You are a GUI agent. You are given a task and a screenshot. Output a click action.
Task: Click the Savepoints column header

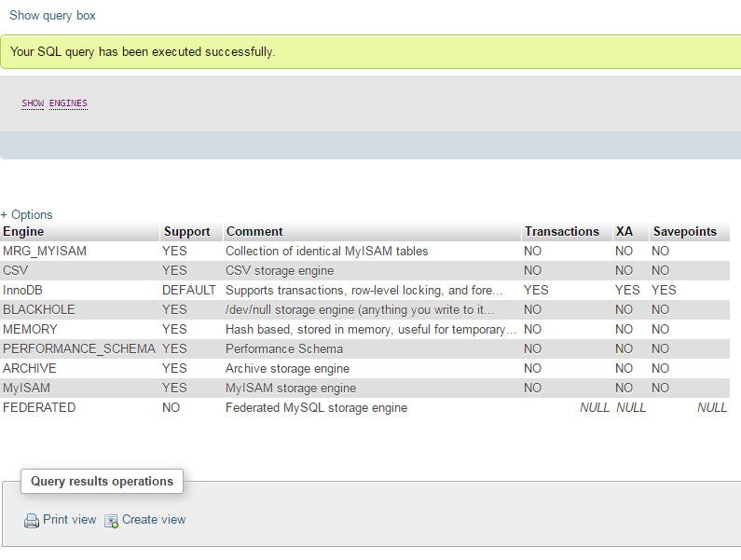685,232
